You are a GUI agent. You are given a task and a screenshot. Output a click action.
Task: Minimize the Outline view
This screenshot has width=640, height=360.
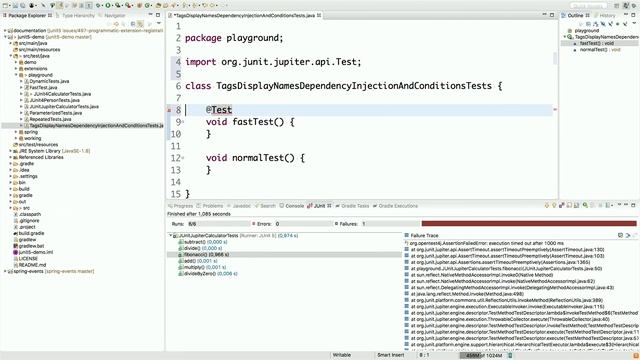click(626, 14)
